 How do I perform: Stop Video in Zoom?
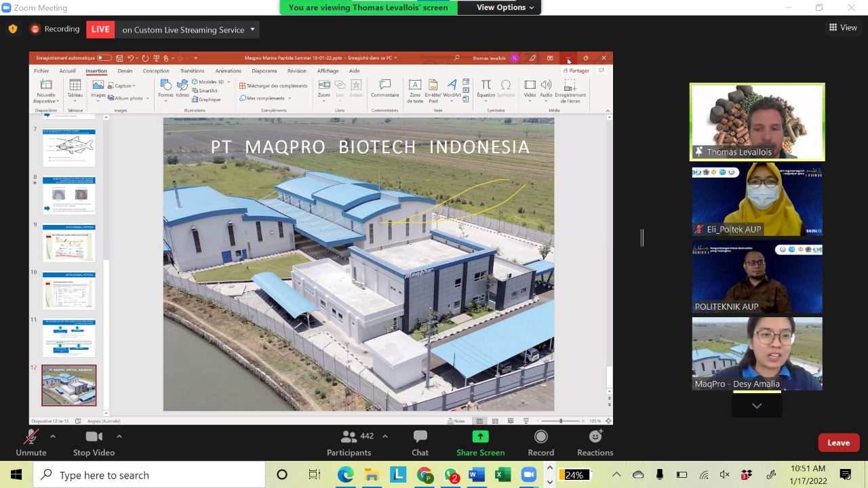[x=94, y=443]
